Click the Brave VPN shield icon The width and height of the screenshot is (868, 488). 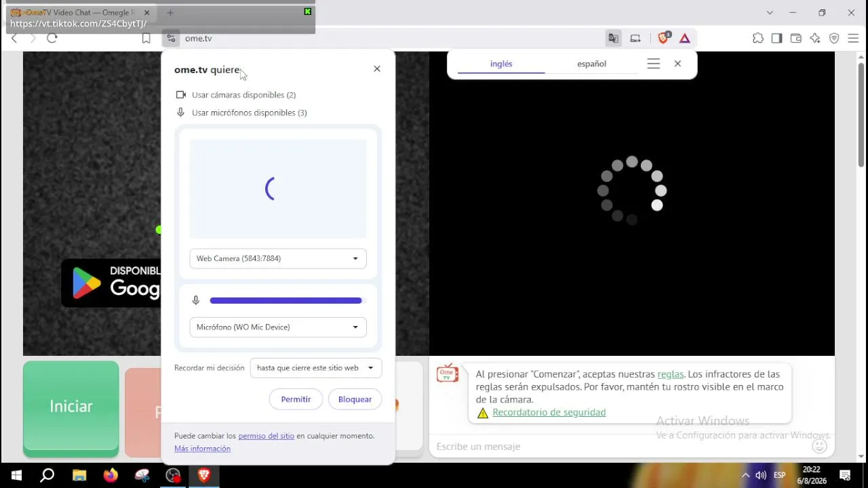click(x=834, y=38)
